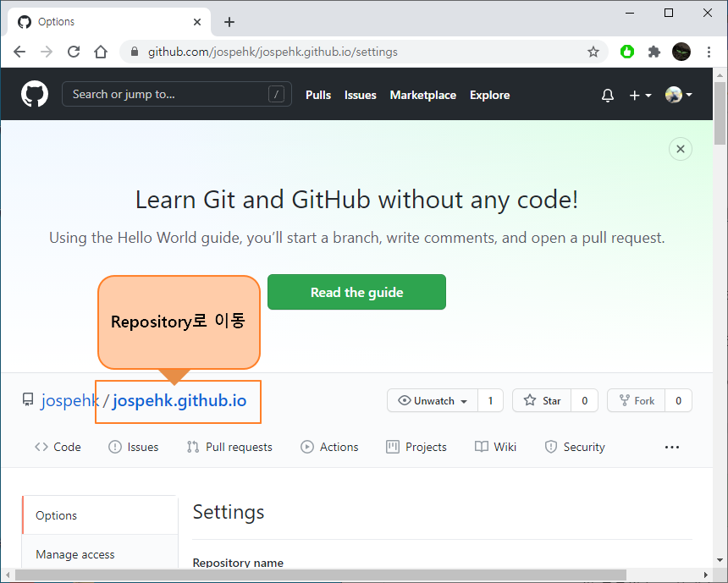
Task: Open the browser home page icon
Action: 100,52
